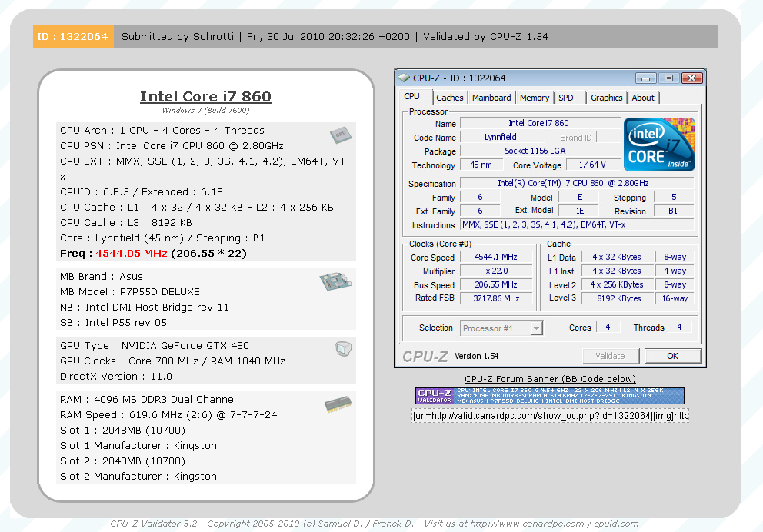Switch to the CPU tab

[x=411, y=96]
